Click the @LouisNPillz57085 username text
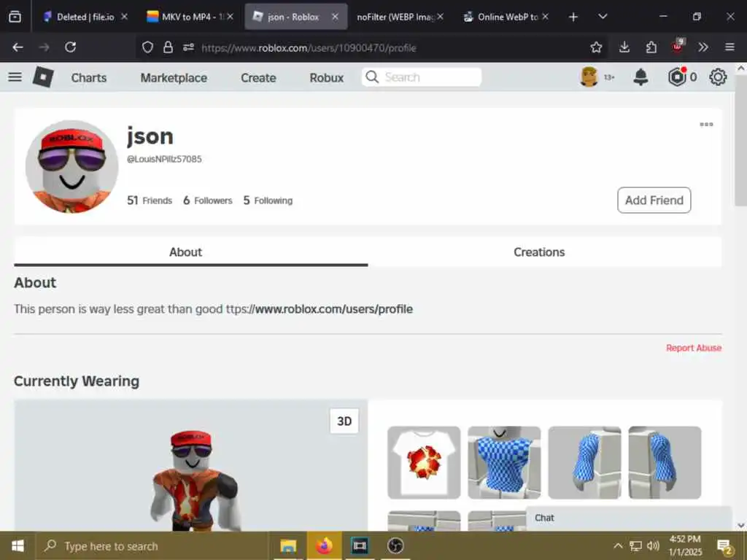Viewport: 747px width, 560px height. click(164, 159)
